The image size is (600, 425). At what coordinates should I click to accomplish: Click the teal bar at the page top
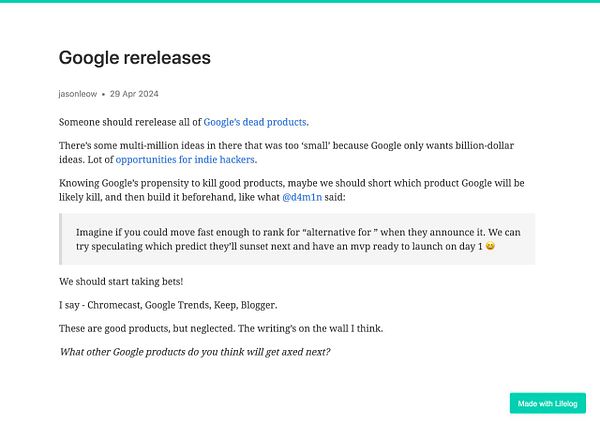pyautogui.click(x=300, y=2)
